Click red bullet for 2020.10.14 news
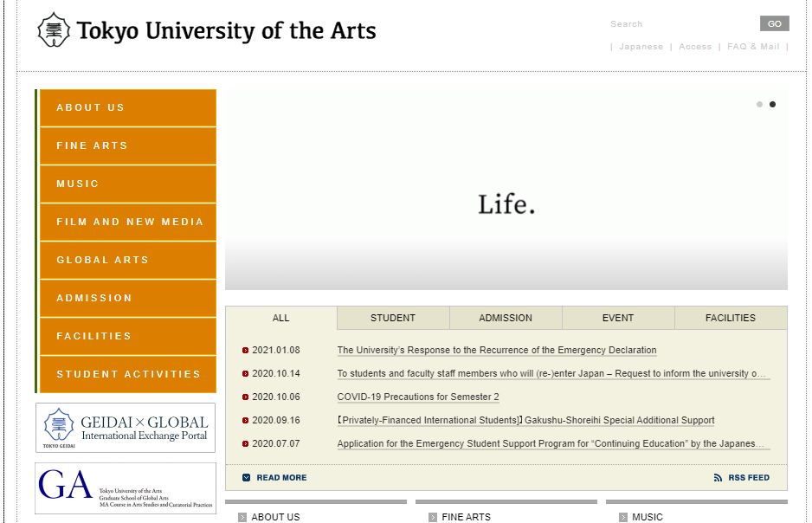This screenshot has width=812, height=523. coord(246,373)
